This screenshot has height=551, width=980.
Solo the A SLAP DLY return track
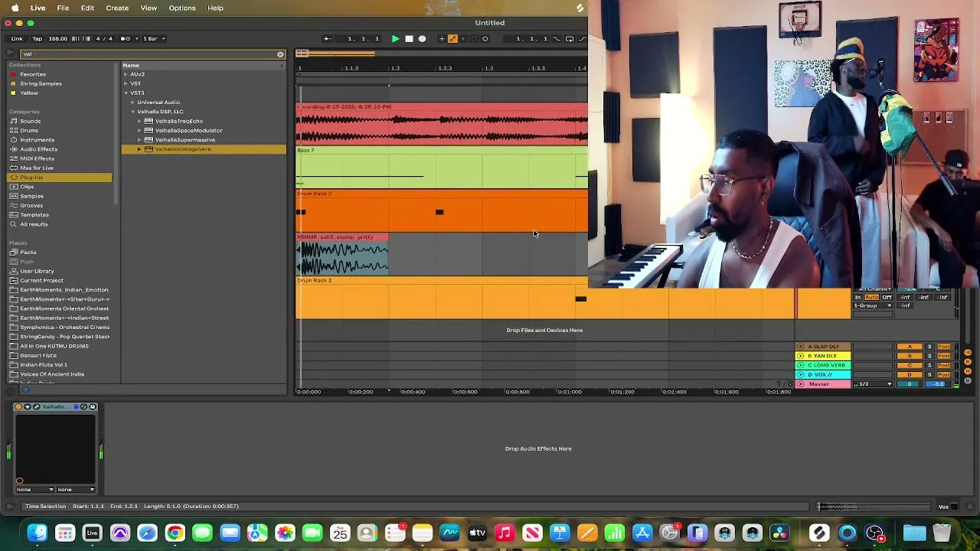(x=929, y=347)
